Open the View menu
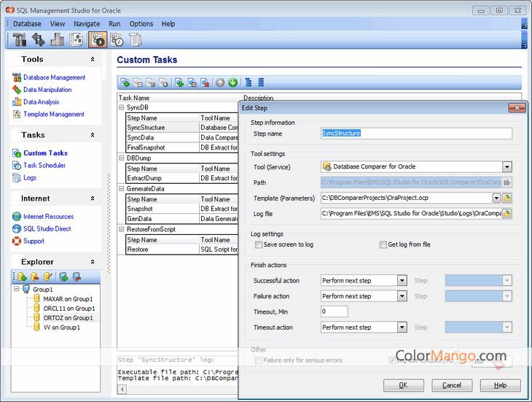532x402 pixels. coord(58,24)
